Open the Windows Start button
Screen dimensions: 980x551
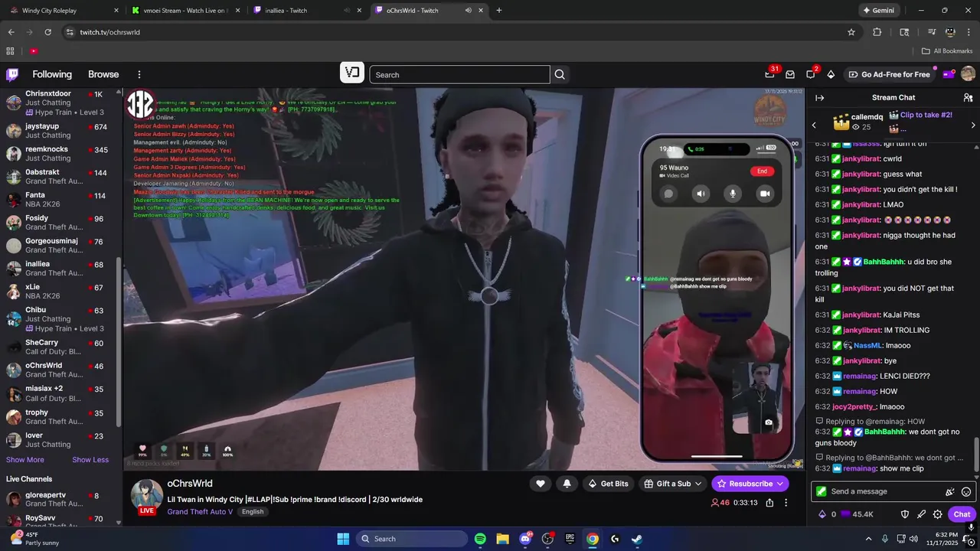point(343,539)
